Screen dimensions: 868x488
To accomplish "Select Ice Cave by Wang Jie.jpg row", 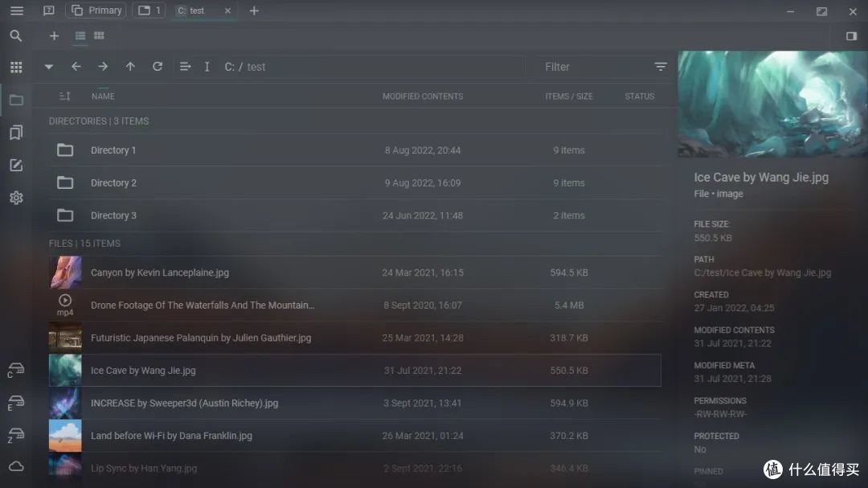I will pos(355,371).
